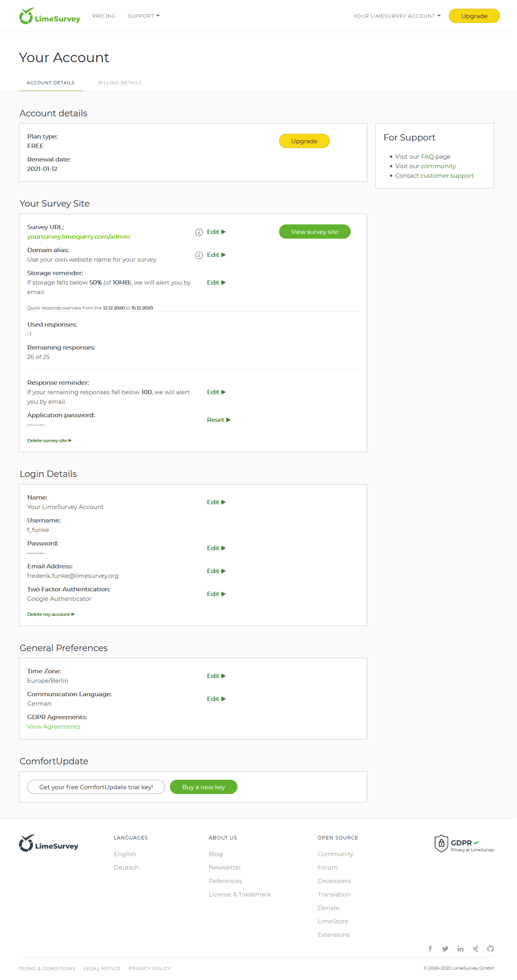
Task: Click the View survey site button
Action: pyautogui.click(x=315, y=232)
